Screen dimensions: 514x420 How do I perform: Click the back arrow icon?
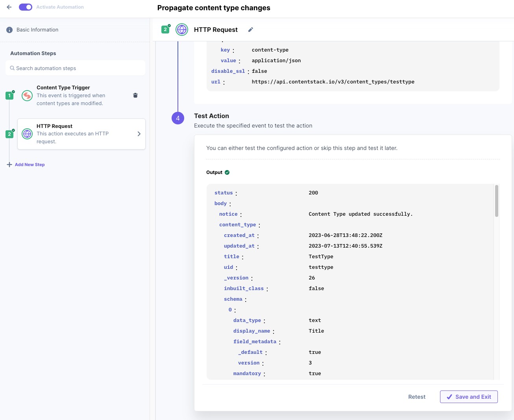[9, 7]
